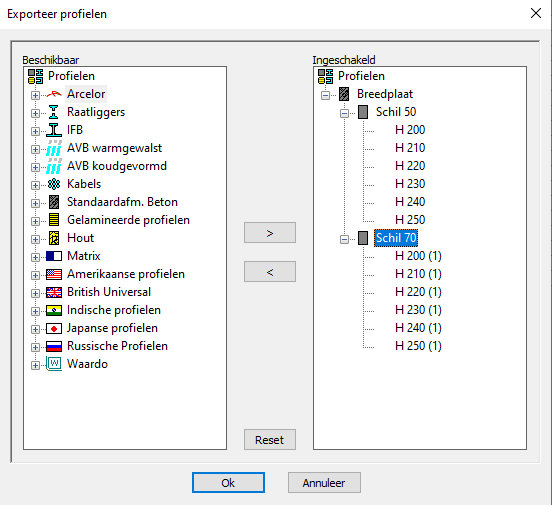Click the Raatliggers beam icon
This screenshot has width=552, height=505.
(54, 112)
